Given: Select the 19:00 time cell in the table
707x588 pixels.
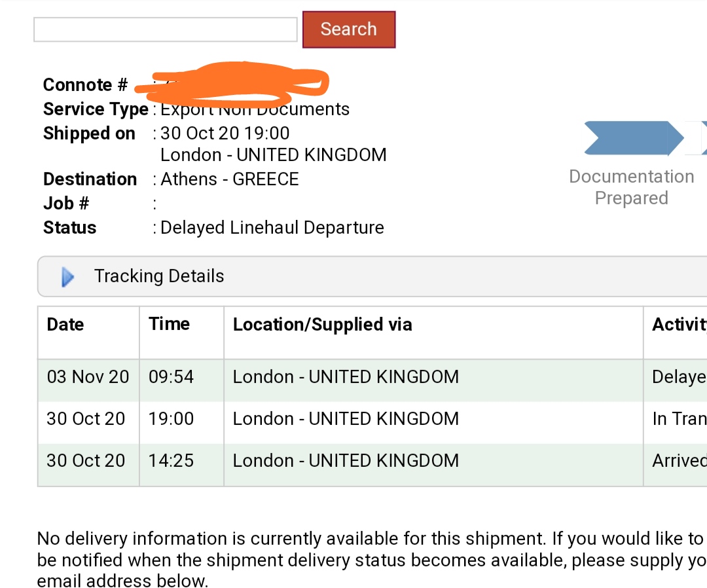Looking at the screenshot, I should (x=172, y=419).
